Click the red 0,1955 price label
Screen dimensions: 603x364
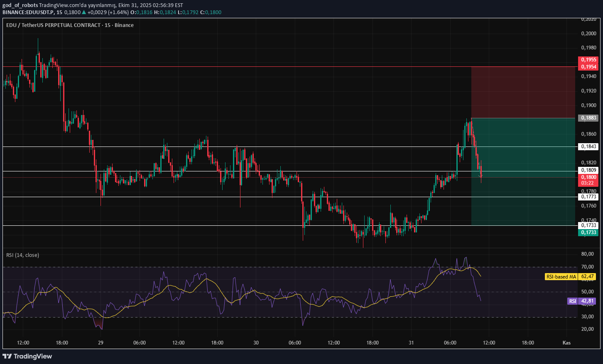588,60
